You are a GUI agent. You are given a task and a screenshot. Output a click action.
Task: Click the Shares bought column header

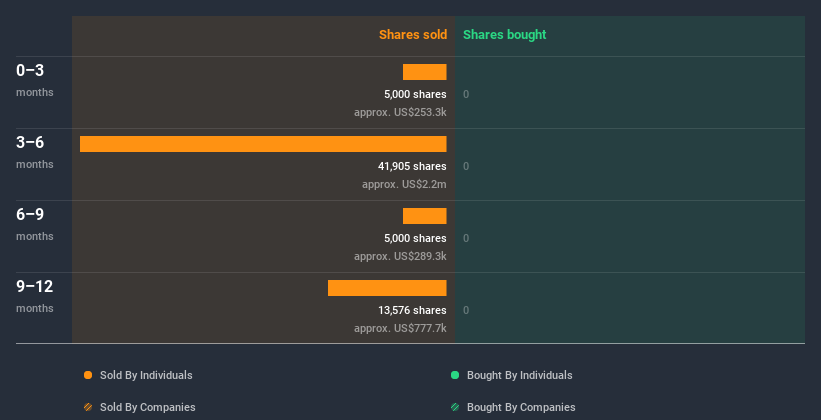point(505,35)
